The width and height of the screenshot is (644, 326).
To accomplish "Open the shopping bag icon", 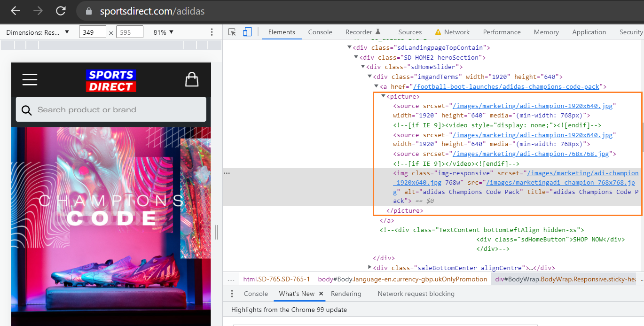I will (192, 79).
